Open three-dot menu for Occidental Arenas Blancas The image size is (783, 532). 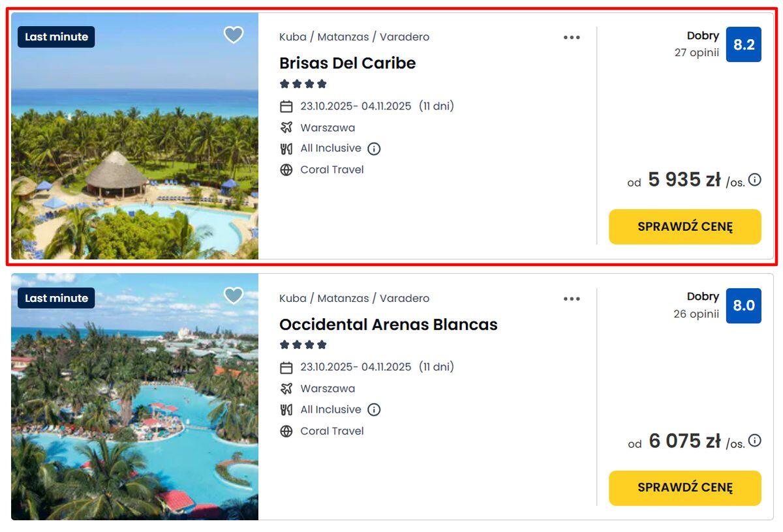572,299
